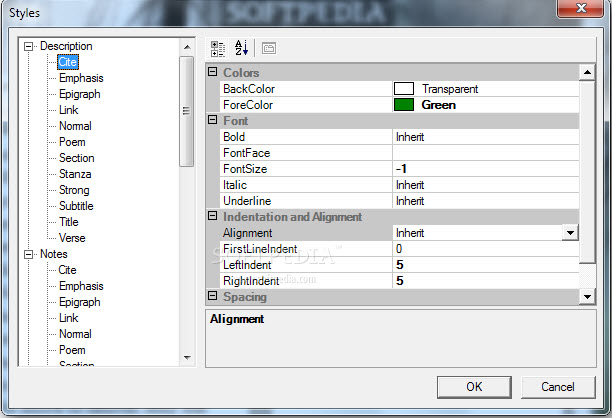Click the LeftIndent value field

(485, 265)
